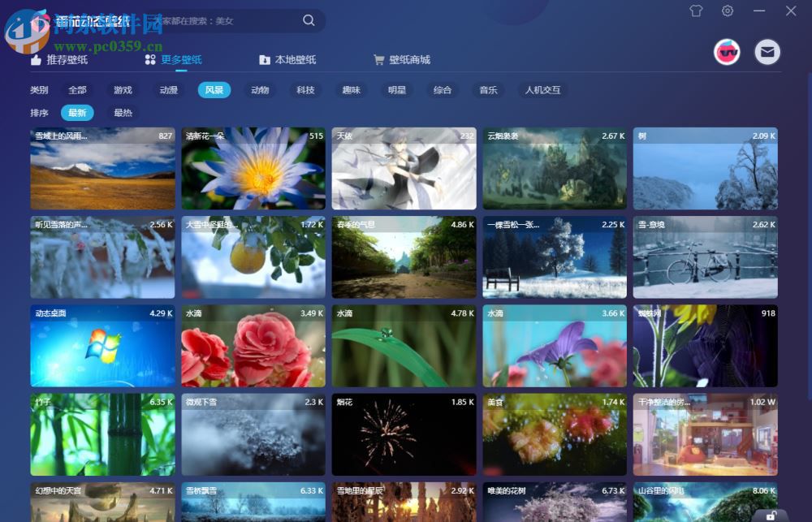
Task: Open the 雪桥飘雪 wallpaper
Action: [253, 502]
